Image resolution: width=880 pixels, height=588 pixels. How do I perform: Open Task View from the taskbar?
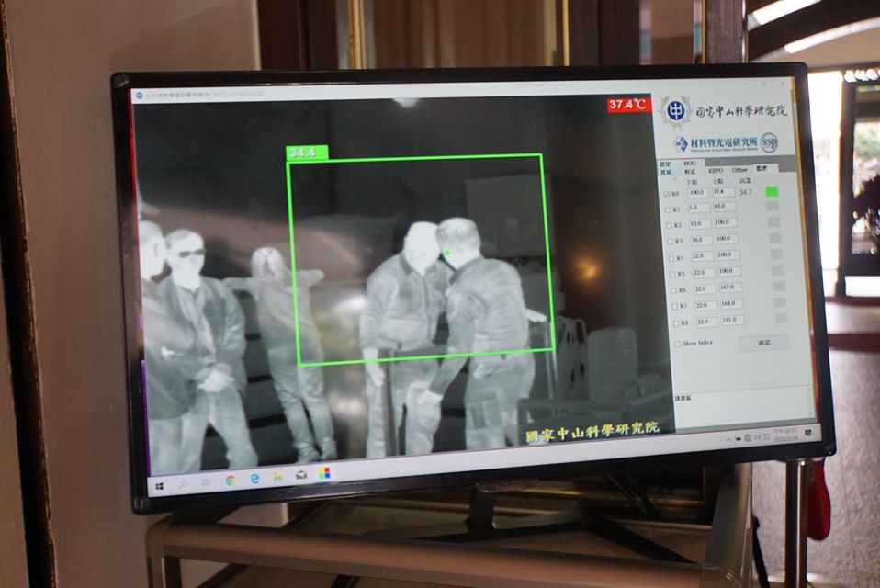click(x=206, y=481)
